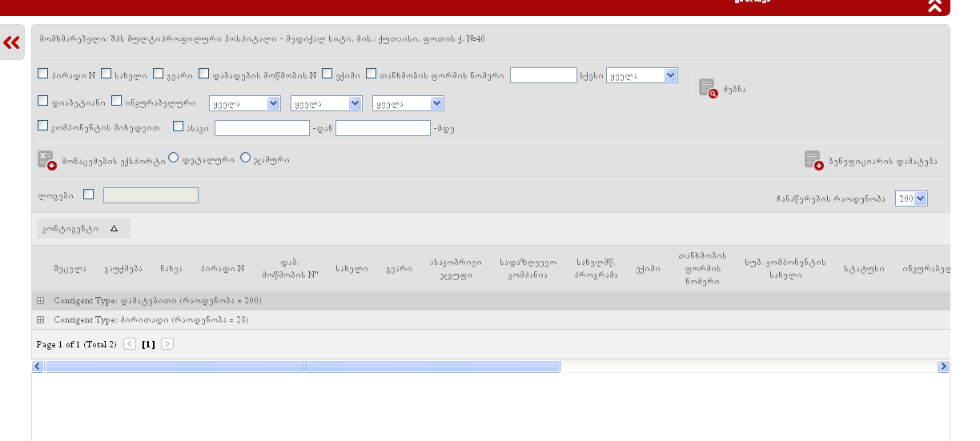Screen dimensions: 980x441
Task: Tick the დიაბეტიანი checkbox
Action: coord(43,101)
